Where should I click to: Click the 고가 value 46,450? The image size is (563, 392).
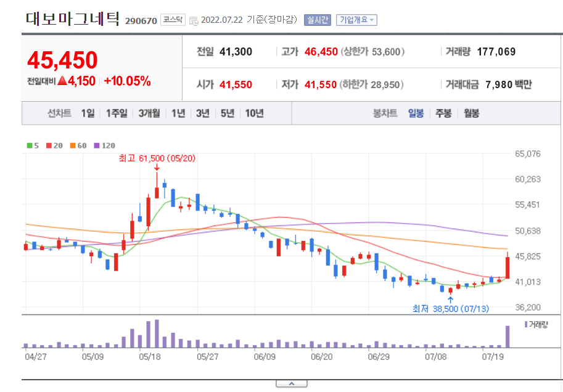321,52
